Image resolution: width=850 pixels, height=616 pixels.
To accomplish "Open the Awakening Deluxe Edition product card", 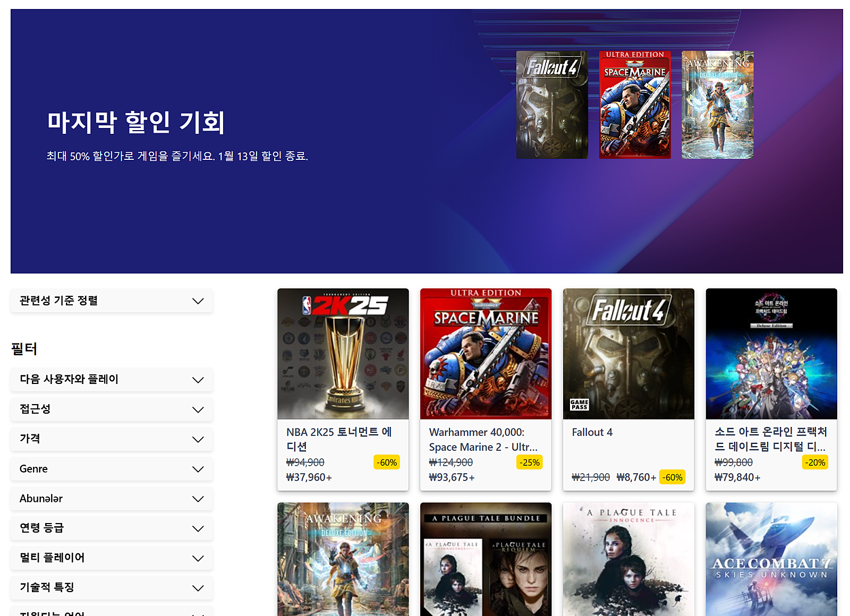I will pos(343,559).
